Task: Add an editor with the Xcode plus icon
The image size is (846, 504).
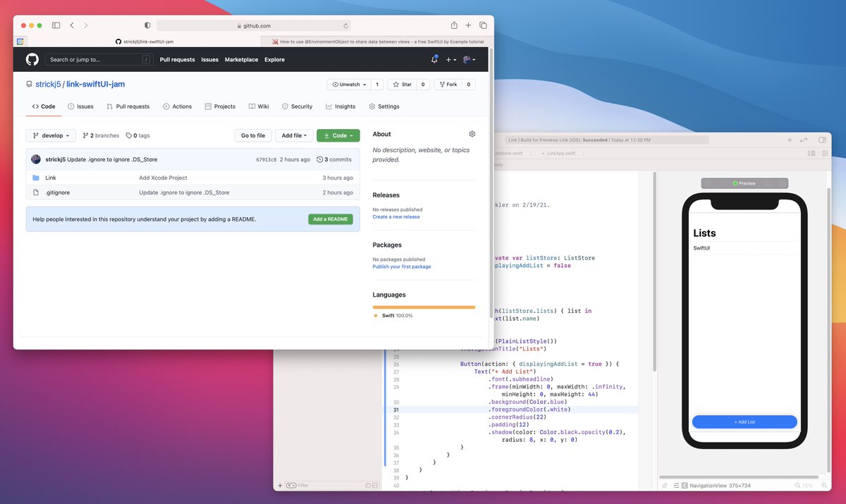Action: point(790,140)
